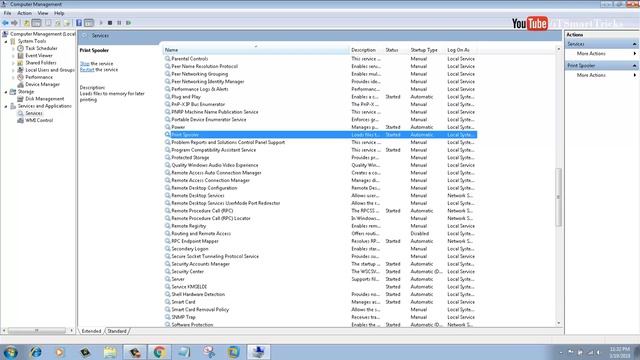Collapse the Print Spooler section in Actions pane
The image size is (640, 360).
click(635, 66)
